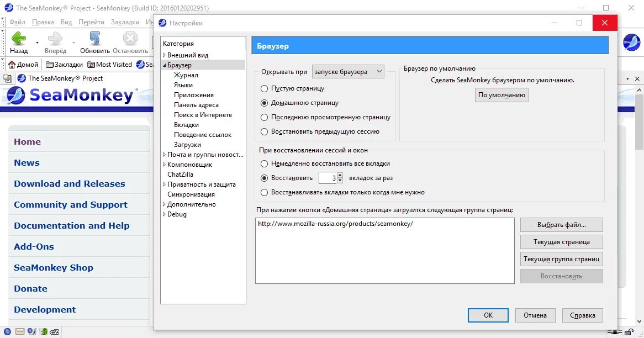
Task: Click the security padlock icon in status bar
Action: pyautogui.click(x=629, y=332)
